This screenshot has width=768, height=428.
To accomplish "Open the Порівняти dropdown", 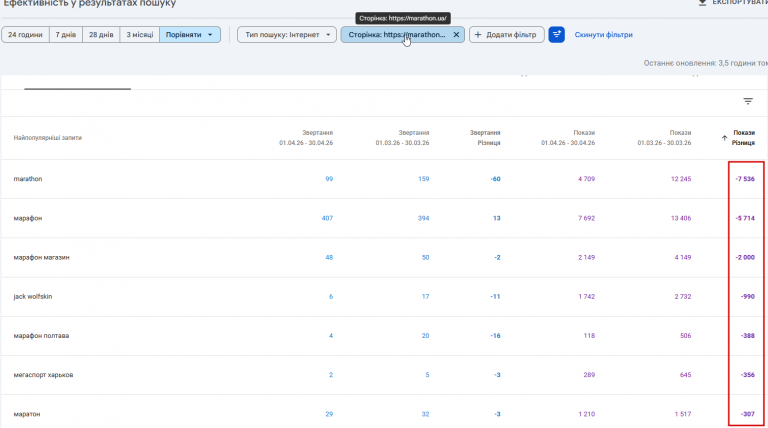I will coord(190,35).
